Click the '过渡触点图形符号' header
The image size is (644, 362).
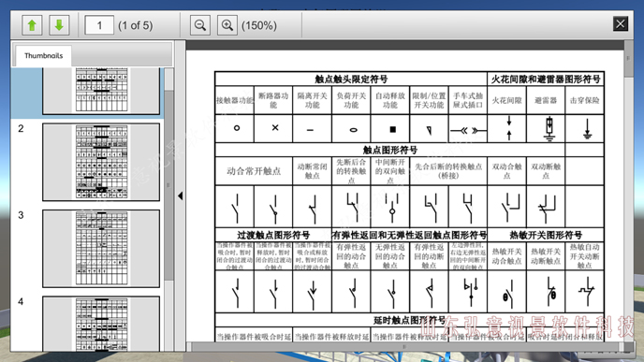coord(273,235)
